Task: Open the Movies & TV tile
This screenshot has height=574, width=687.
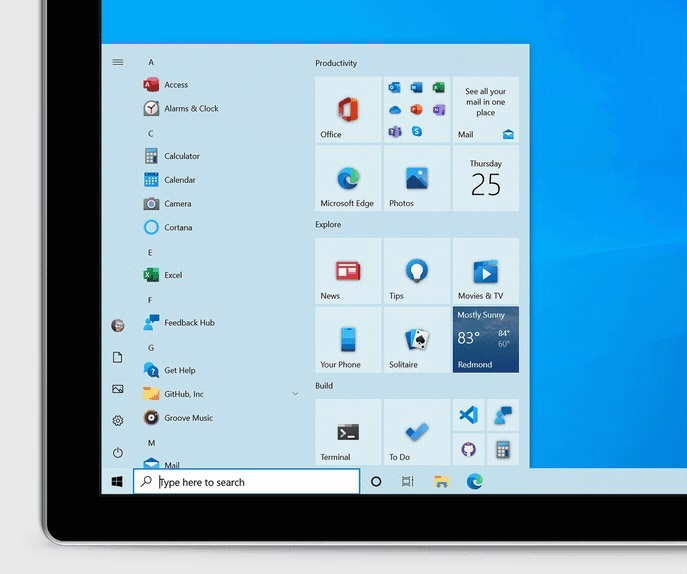Action: coord(486,271)
